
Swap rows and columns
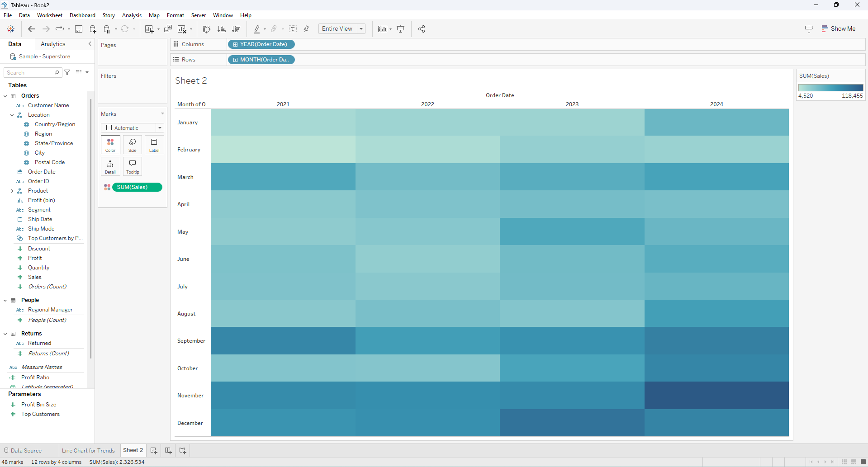pos(207,29)
